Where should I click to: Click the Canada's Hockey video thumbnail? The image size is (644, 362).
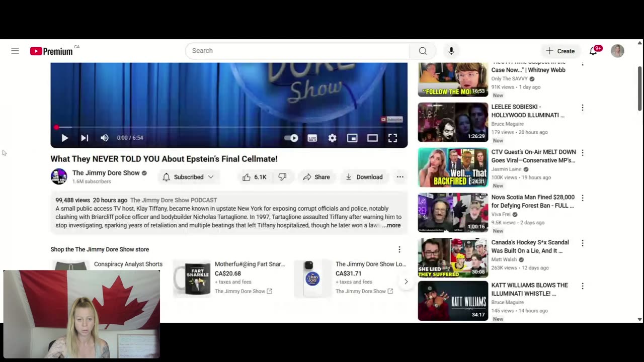pyautogui.click(x=453, y=258)
